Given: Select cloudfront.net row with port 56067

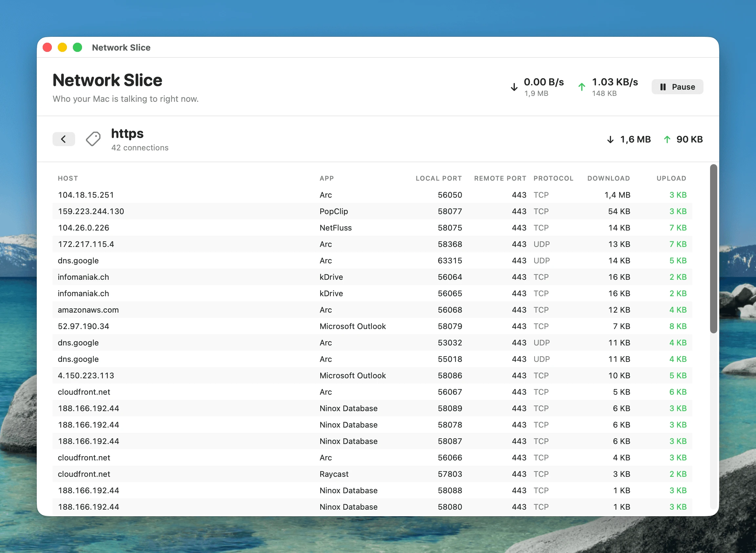Looking at the screenshot, I should coord(372,392).
